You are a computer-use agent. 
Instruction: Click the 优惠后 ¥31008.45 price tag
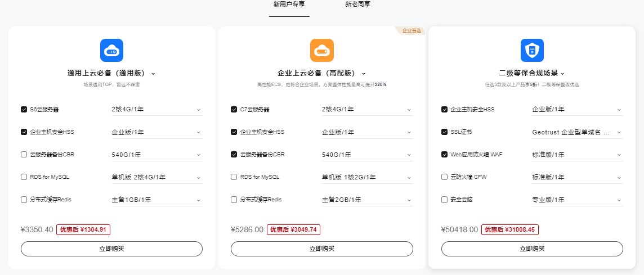pyautogui.click(x=509, y=230)
